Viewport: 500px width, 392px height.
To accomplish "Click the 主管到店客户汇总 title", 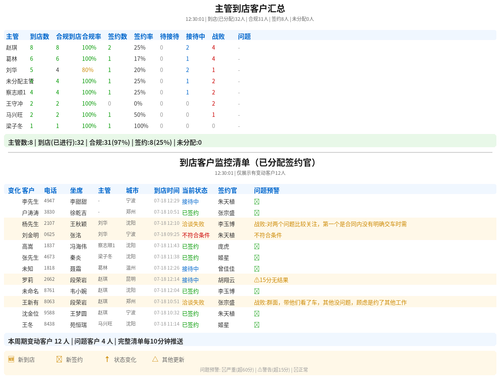I will point(250,8).
